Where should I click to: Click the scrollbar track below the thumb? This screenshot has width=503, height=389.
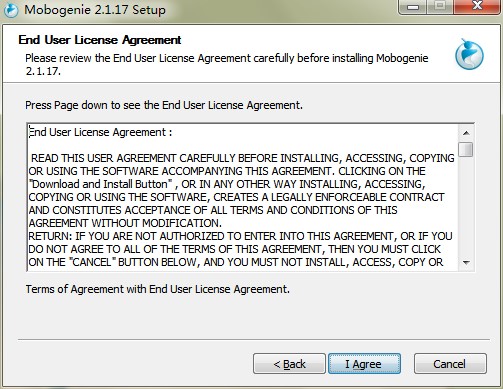pyautogui.click(x=466, y=206)
